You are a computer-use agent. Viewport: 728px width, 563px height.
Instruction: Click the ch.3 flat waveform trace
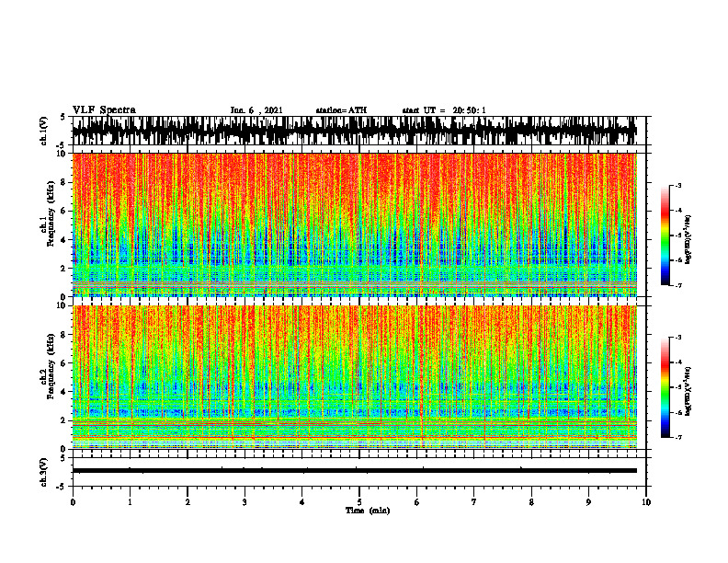(355, 471)
